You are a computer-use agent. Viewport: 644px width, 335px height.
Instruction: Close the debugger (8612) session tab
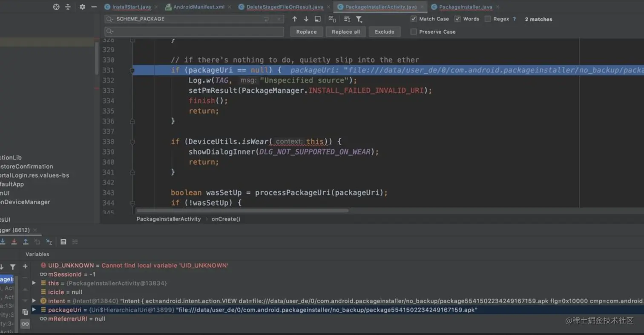[x=35, y=230]
